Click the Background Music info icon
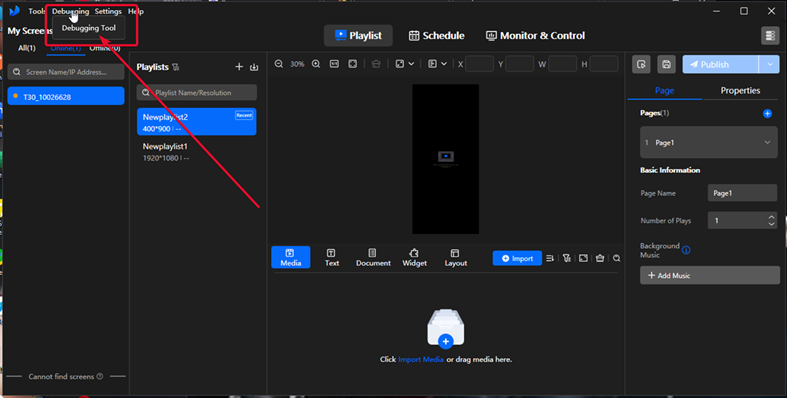The height and width of the screenshot is (398, 787). pyautogui.click(x=686, y=250)
